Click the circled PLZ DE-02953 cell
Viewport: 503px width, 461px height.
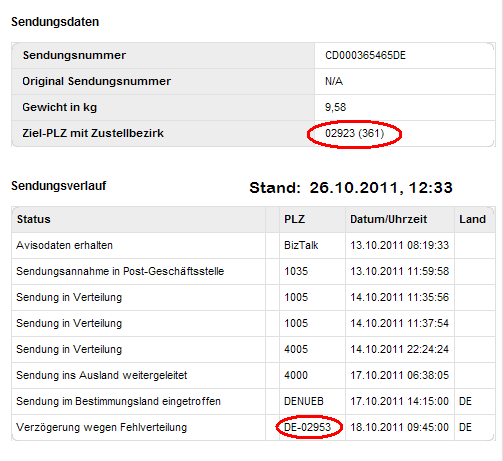tap(307, 427)
